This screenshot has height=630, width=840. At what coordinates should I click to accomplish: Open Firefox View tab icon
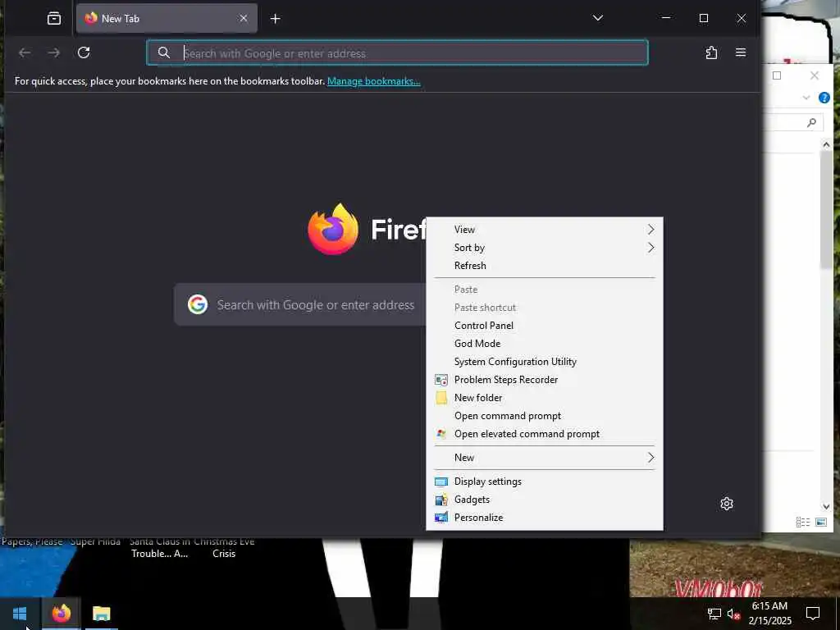[x=54, y=19]
